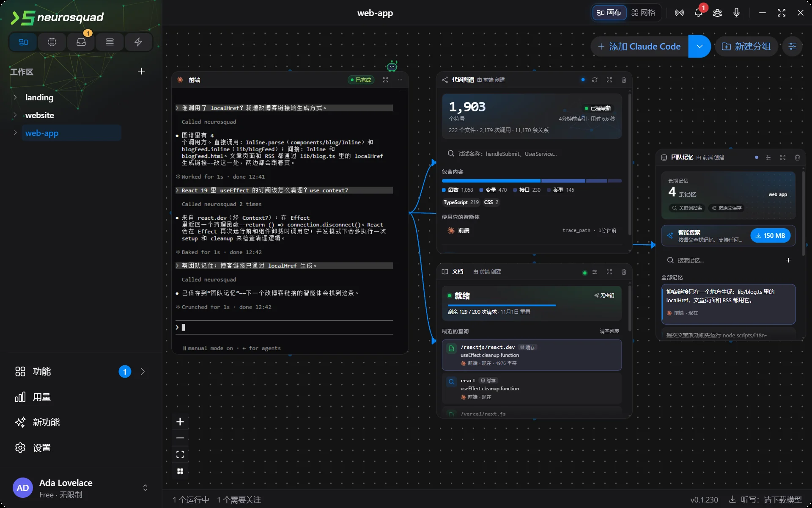Click 请下载模型 in status bar
The image size is (812, 508).
point(782,500)
